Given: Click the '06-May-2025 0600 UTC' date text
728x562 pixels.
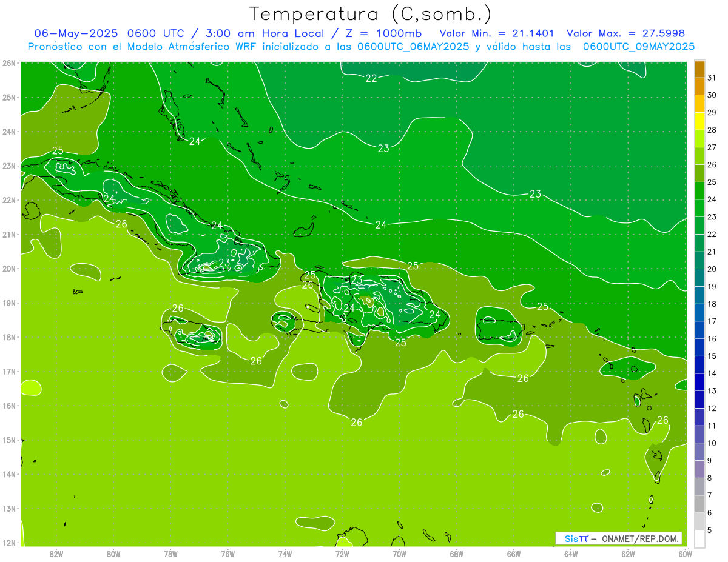Looking at the screenshot, I should [x=110, y=33].
